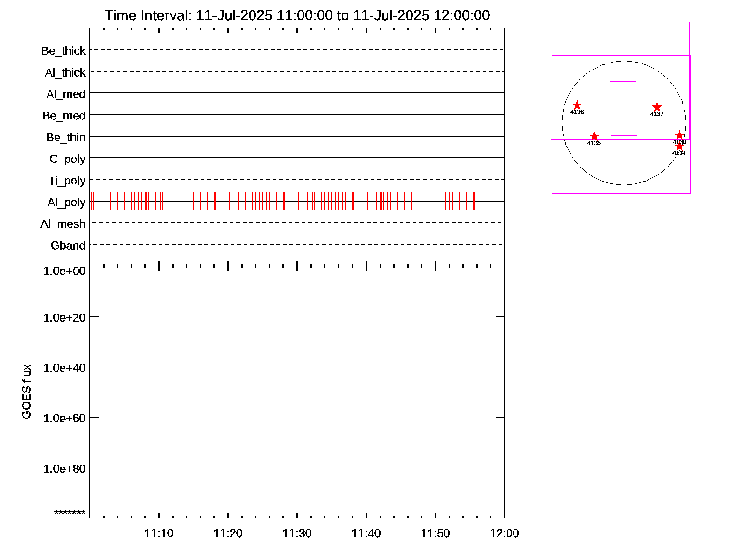Click the Gband filter label

(68, 246)
